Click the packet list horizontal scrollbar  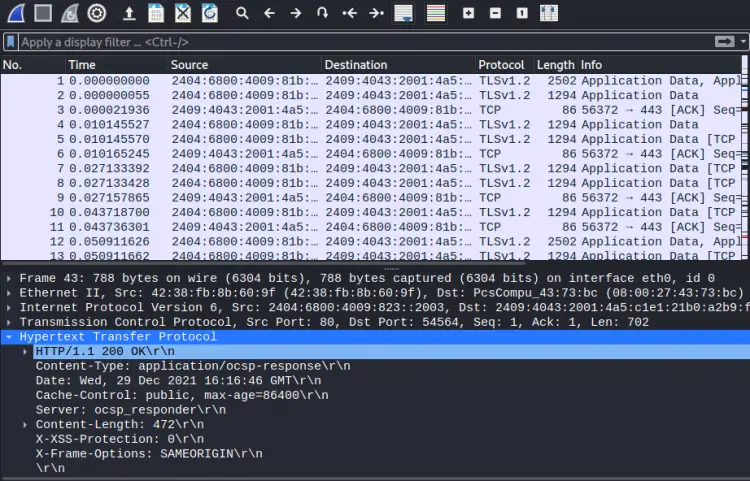263,263
